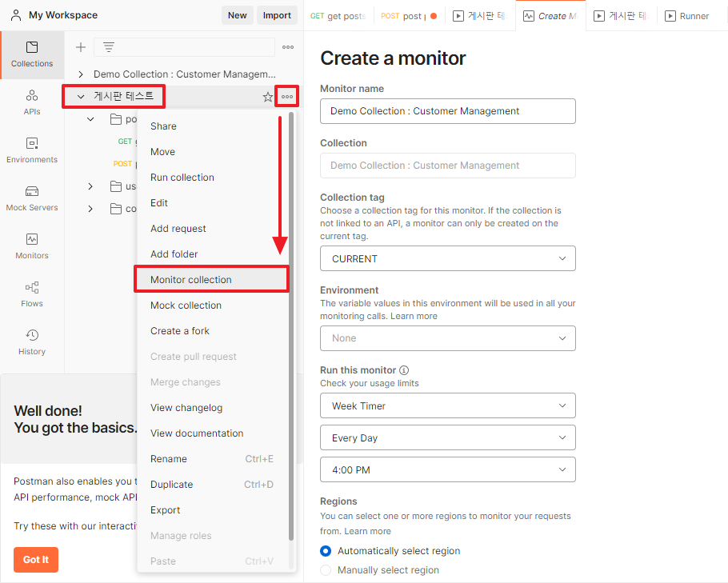This screenshot has height=583, width=728.
Task: Choose Share from the context menu
Action: pyautogui.click(x=213, y=126)
